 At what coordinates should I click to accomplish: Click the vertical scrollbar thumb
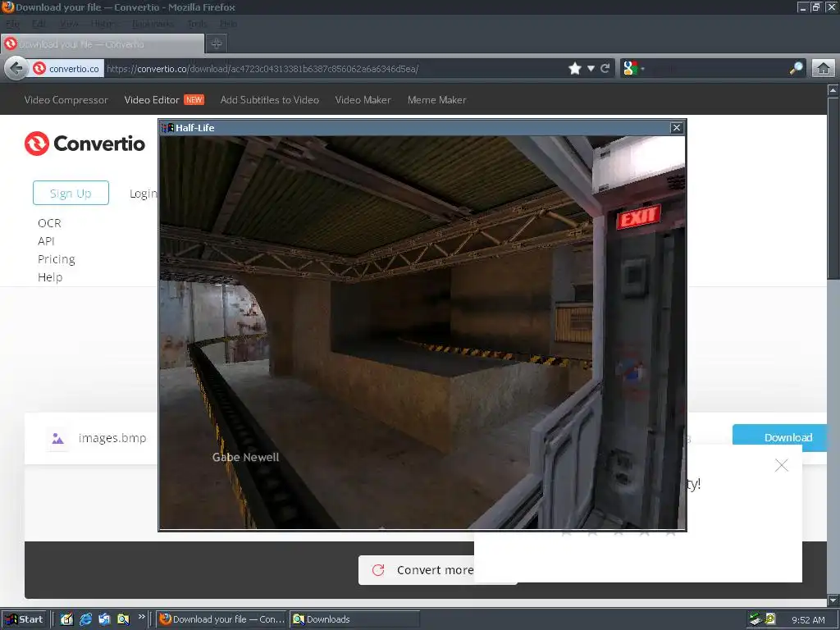pos(833,188)
